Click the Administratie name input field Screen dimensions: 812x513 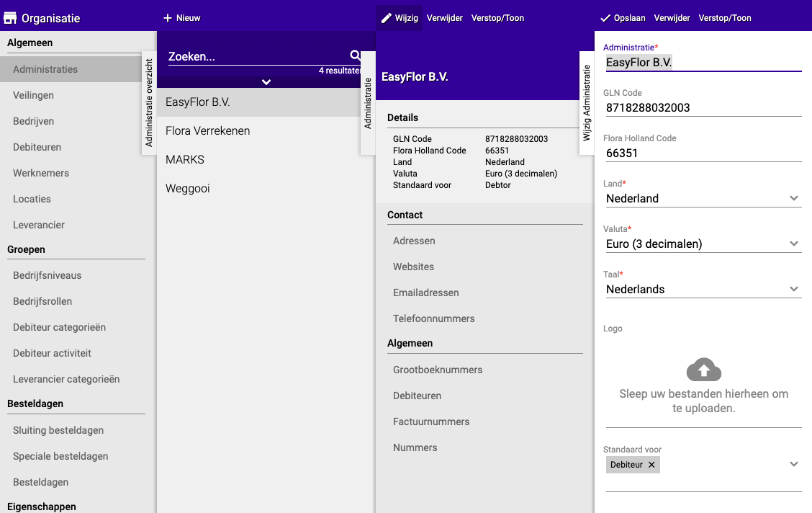coord(704,63)
